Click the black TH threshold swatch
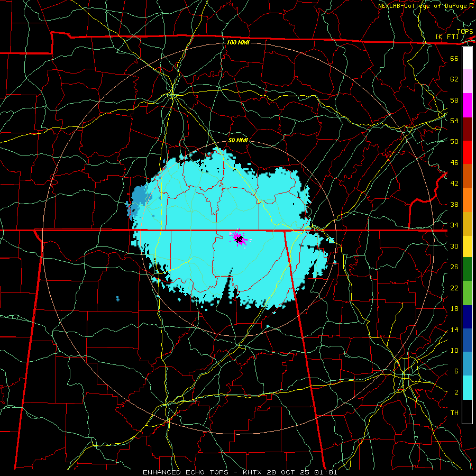476x476 pixels. pos(467,411)
